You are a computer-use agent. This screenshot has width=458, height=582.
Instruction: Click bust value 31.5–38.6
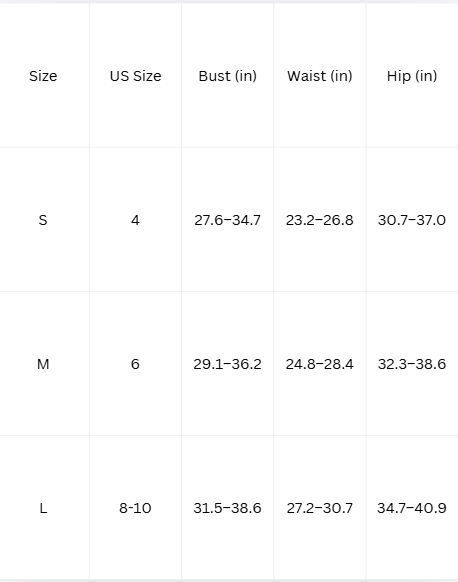point(228,508)
